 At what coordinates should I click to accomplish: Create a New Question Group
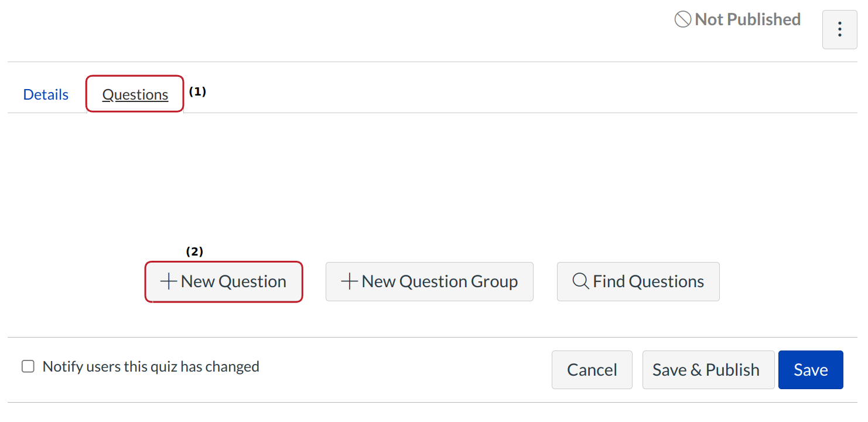(x=439, y=282)
